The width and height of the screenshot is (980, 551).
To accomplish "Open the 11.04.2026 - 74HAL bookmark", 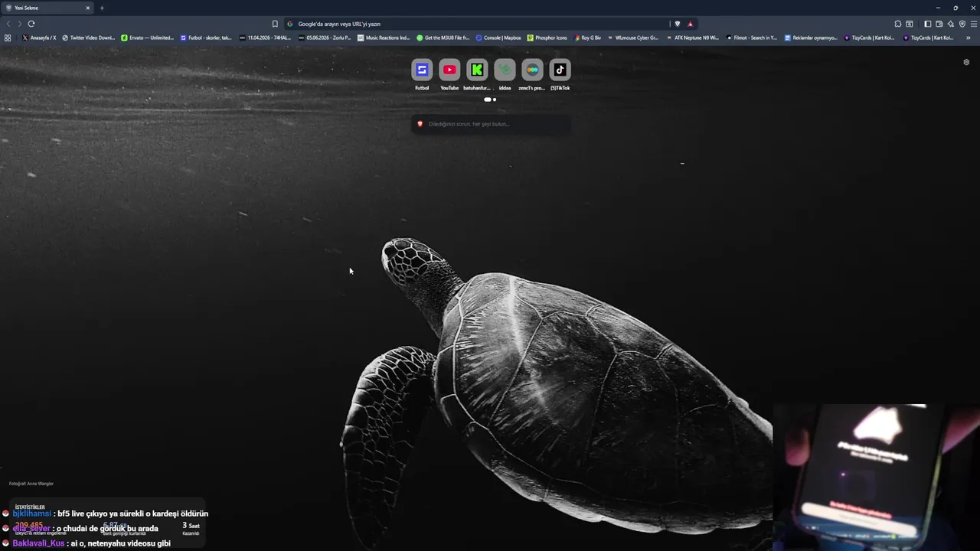I will coord(265,37).
